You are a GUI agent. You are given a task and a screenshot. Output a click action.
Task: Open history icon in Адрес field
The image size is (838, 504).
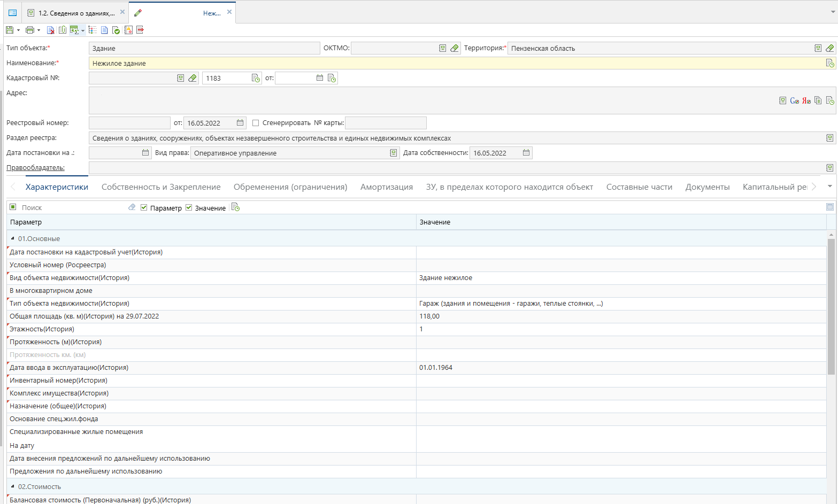tap(830, 100)
